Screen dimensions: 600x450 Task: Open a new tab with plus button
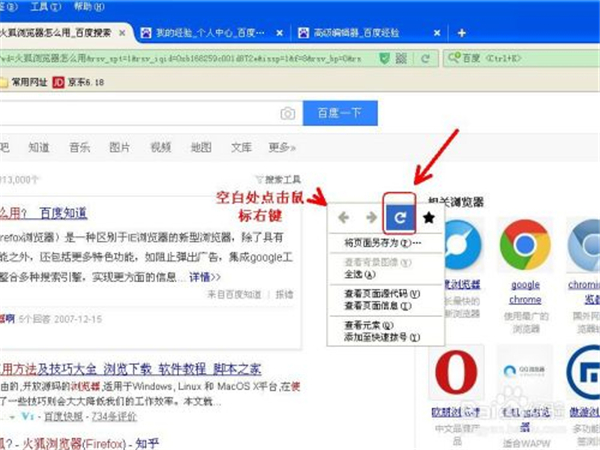tap(461, 33)
